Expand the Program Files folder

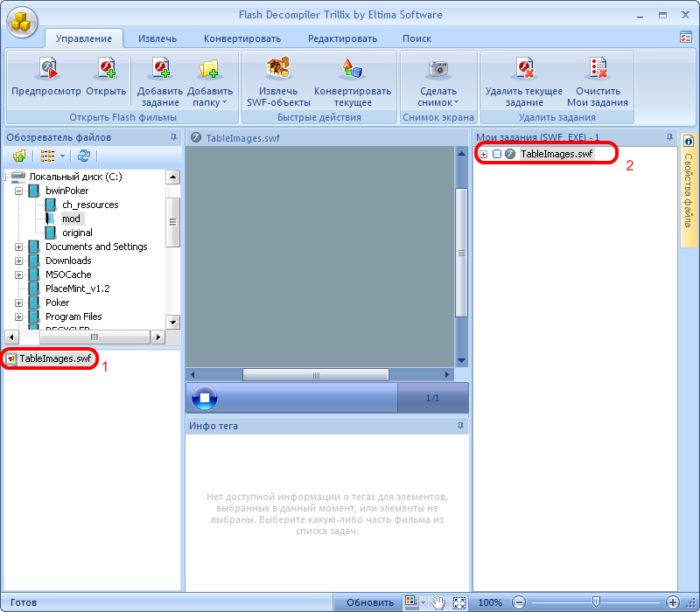18,316
